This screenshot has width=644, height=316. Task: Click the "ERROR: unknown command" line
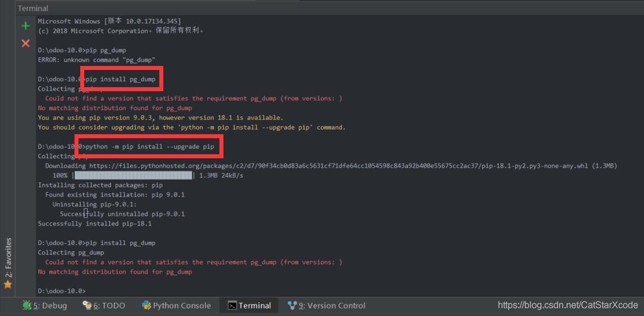(96, 60)
